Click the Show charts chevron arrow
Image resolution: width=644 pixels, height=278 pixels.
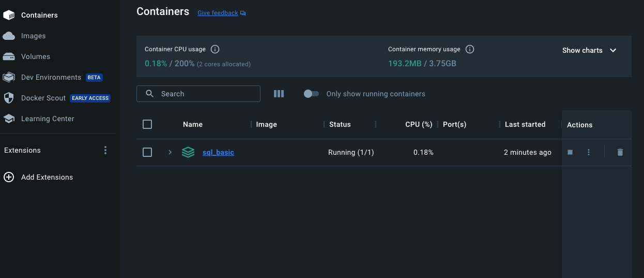[x=613, y=50]
